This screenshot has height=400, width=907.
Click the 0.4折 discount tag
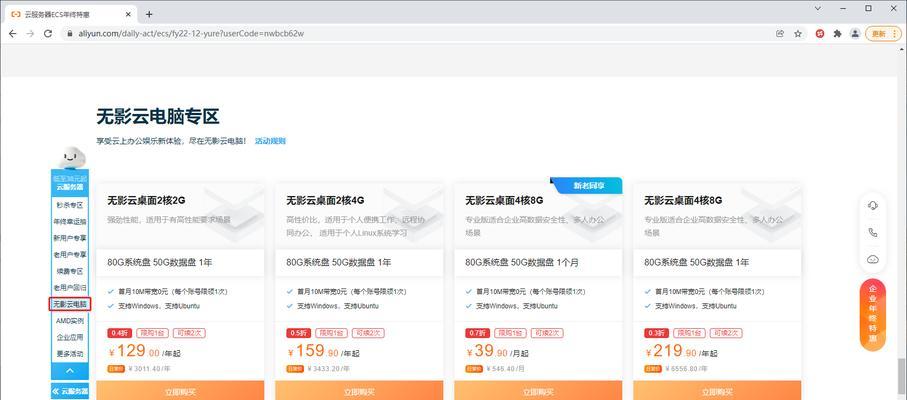coord(119,333)
